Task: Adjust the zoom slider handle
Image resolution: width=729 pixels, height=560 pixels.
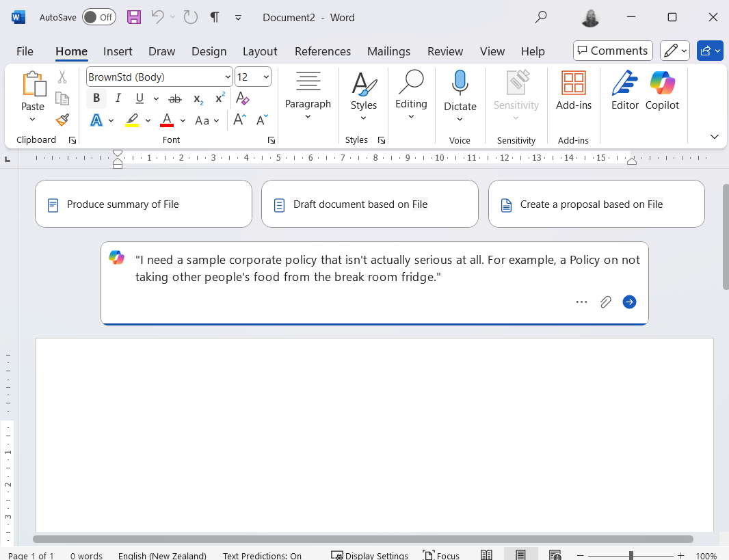Action: pos(631,555)
